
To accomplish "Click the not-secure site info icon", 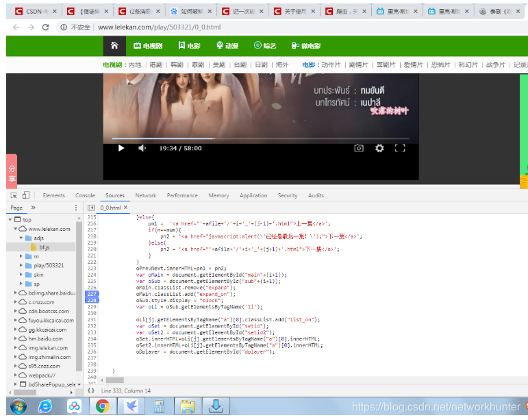I will tap(64, 27).
